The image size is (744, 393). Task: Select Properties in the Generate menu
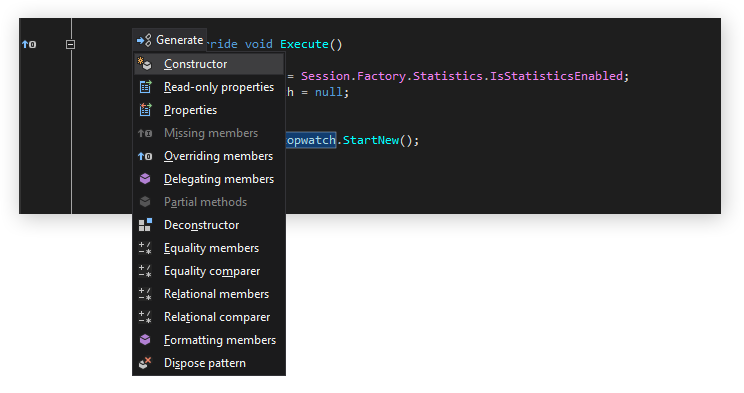[209, 110]
